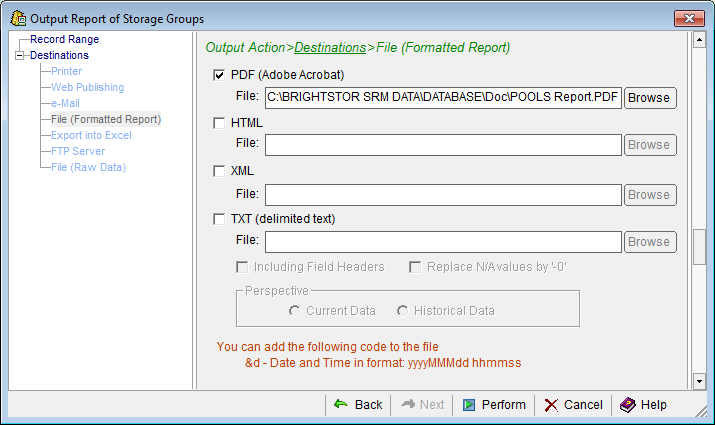Select the Printer destination
715x425 pixels.
tap(66, 72)
